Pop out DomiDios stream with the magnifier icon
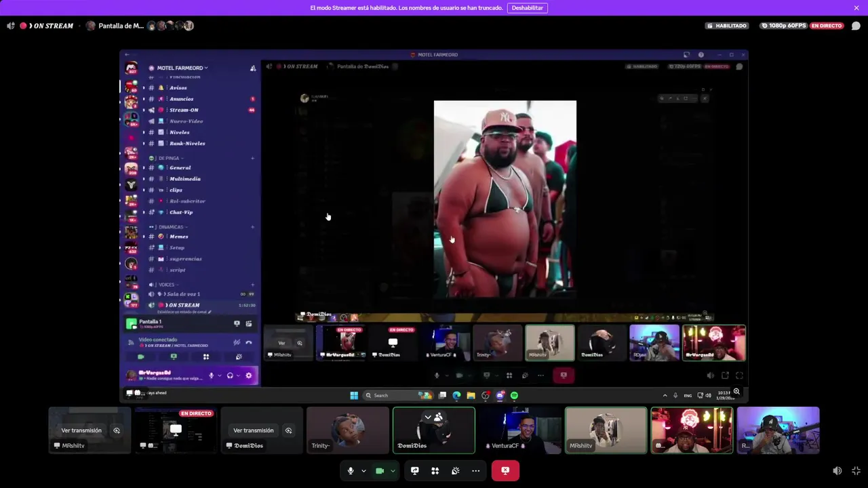 coord(289,430)
